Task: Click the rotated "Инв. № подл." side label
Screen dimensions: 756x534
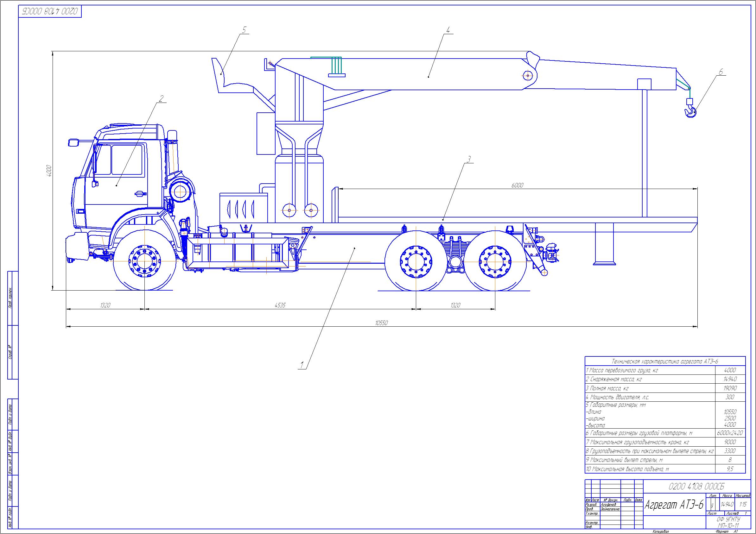Action: coord(10,518)
